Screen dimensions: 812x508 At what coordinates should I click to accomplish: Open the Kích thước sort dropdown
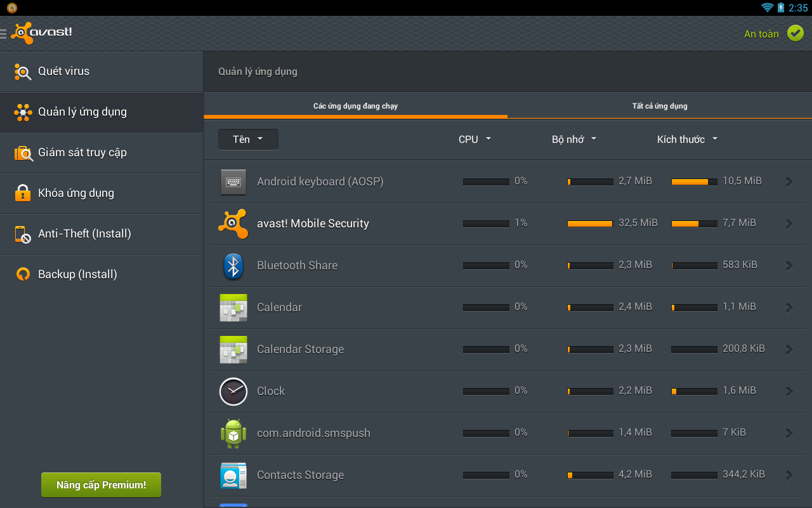point(687,140)
